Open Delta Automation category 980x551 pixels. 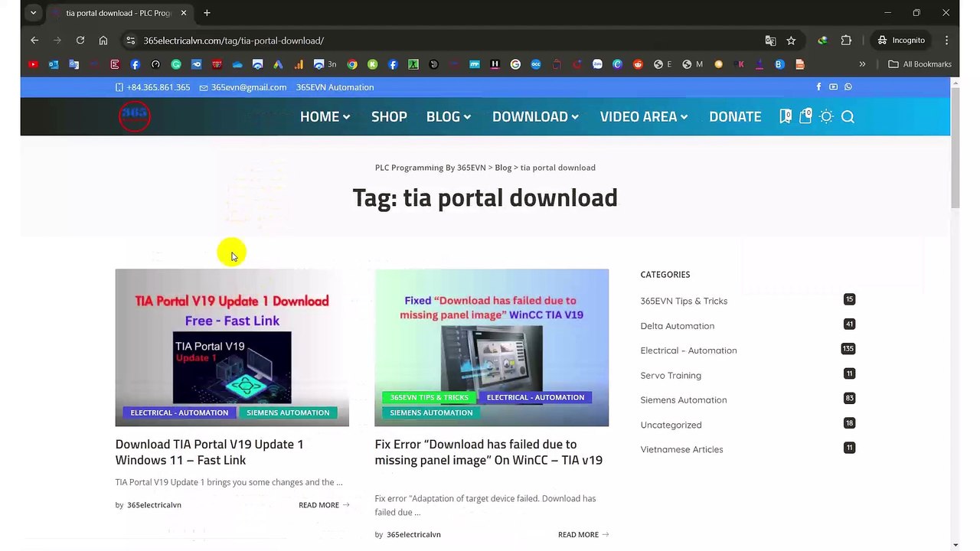click(678, 326)
